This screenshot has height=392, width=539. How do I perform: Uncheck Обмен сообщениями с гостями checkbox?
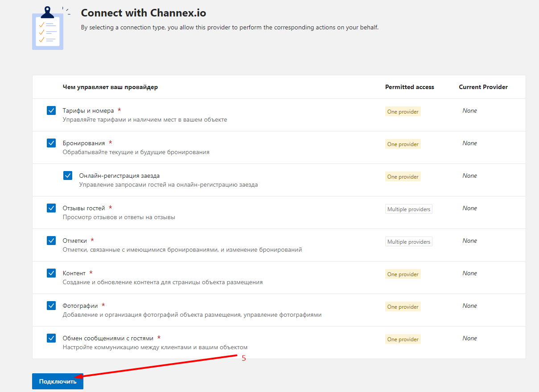coord(51,338)
